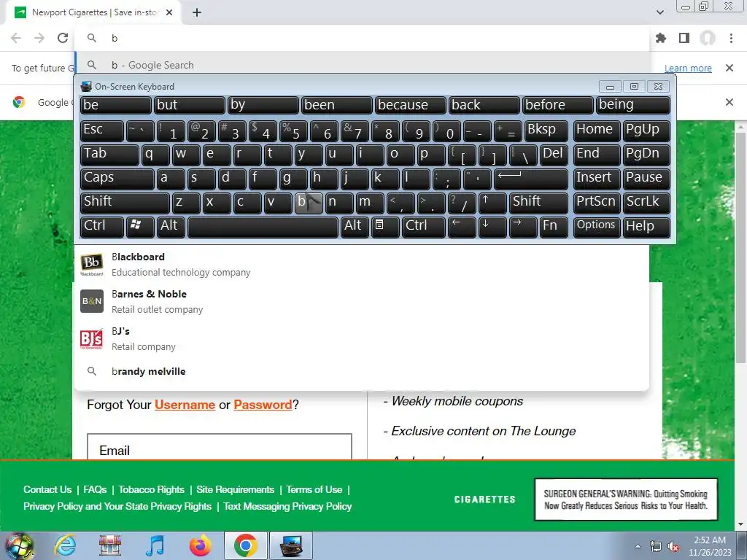Close the Newport Cigarettes tab
The image size is (747, 560).
tap(169, 12)
